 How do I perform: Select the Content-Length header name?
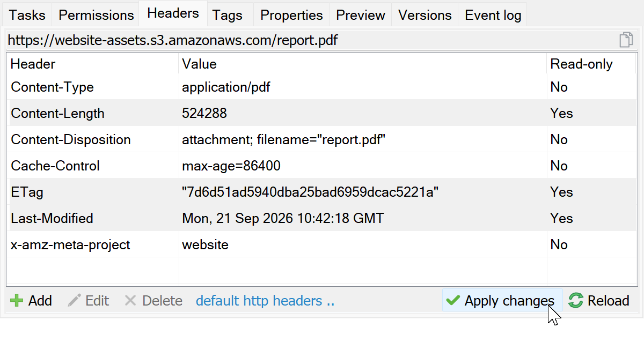[58, 113]
